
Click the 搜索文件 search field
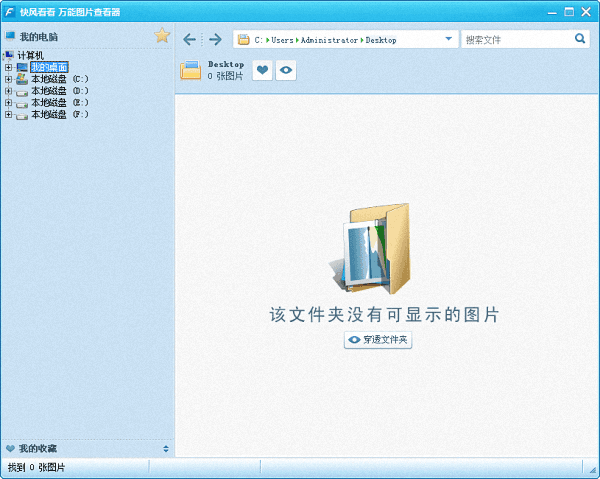(x=516, y=40)
